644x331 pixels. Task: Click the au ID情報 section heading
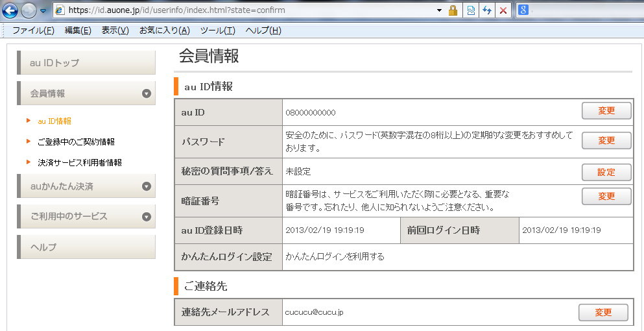click(x=209, y=86)
